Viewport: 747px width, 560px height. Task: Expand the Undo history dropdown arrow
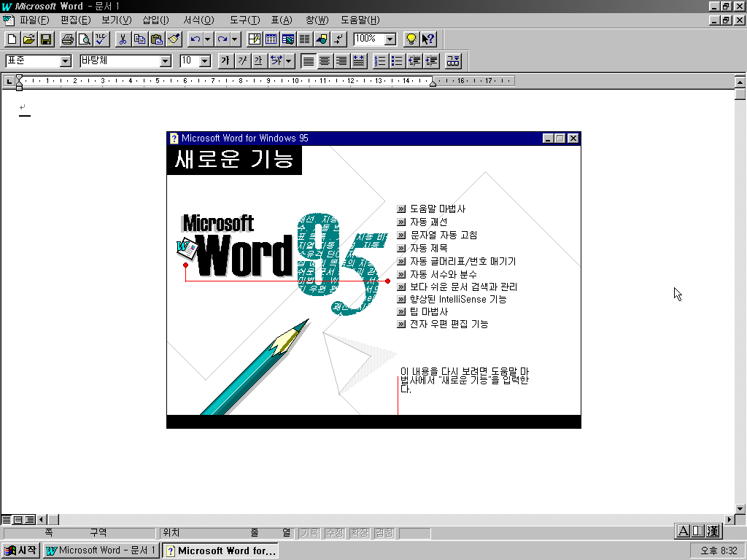click(208, 39)
